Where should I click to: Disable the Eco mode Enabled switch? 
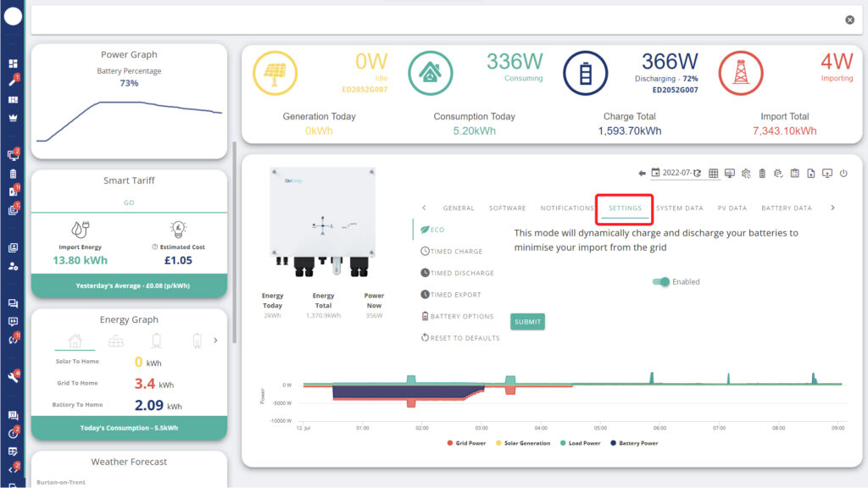coord(660,281)
